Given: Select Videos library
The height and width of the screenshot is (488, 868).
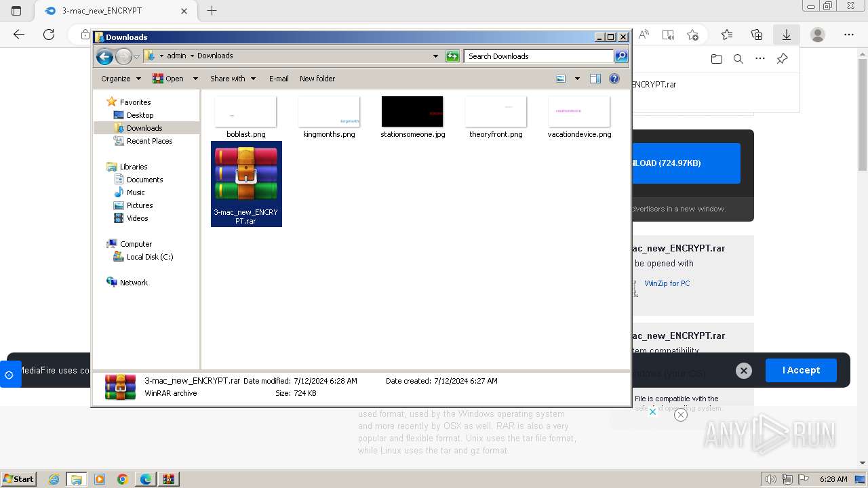Looking at the screenshot, I should pyautogui.click(x=131, y=218).
